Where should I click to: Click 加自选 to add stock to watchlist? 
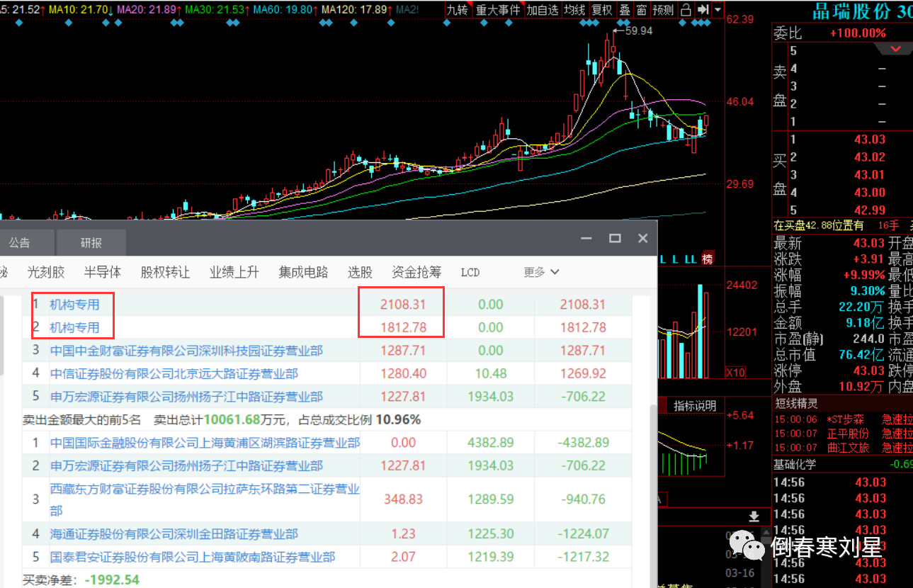pos(543,10)
